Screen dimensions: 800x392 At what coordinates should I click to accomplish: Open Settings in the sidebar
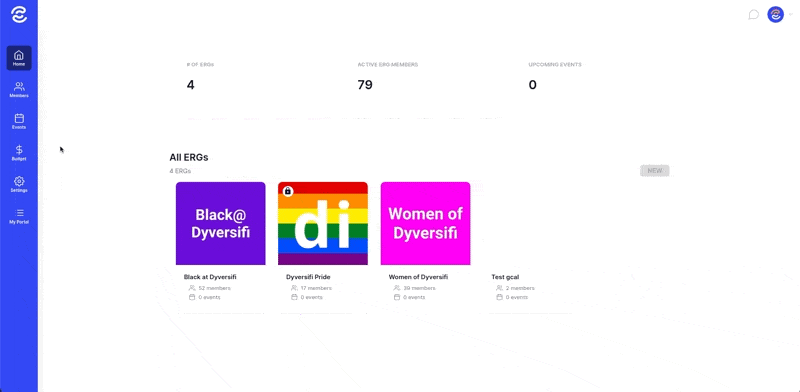click(x=19, y=185)
